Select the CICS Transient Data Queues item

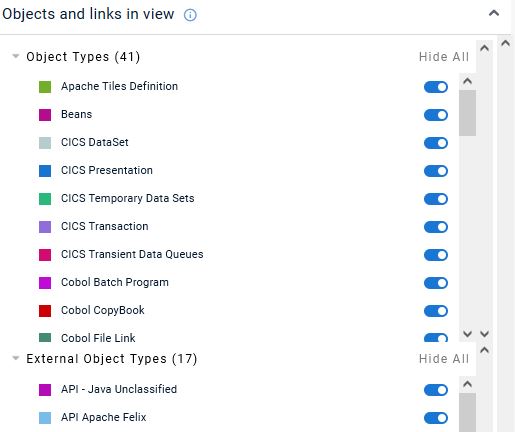(x=132, y=254)
